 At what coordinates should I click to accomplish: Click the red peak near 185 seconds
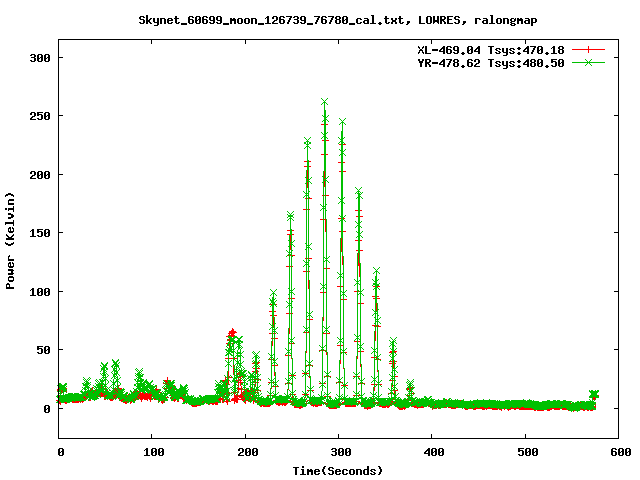click(232, 332)
